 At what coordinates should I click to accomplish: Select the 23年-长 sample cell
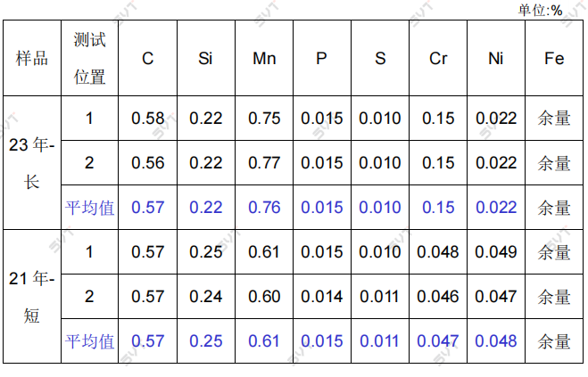click(x=32, y=163)
